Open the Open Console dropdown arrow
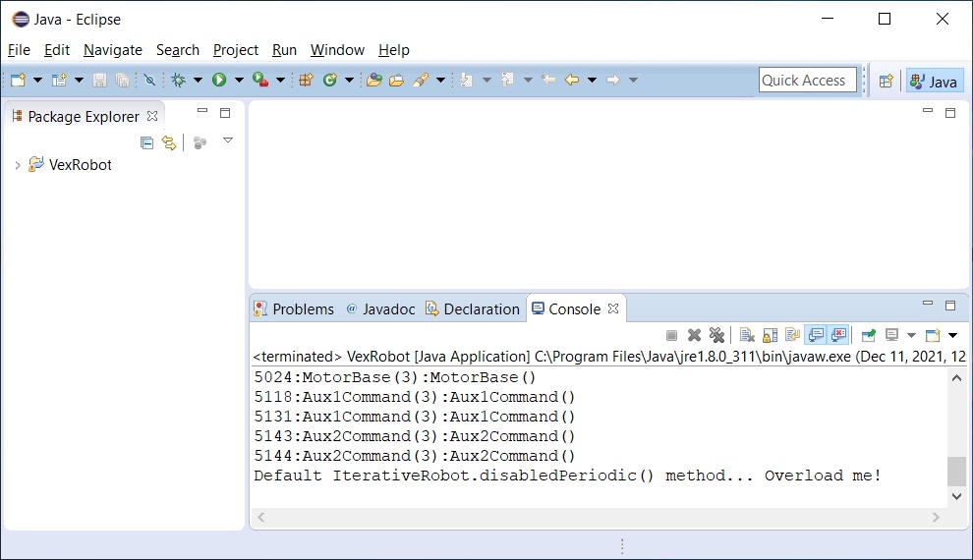 953,335
